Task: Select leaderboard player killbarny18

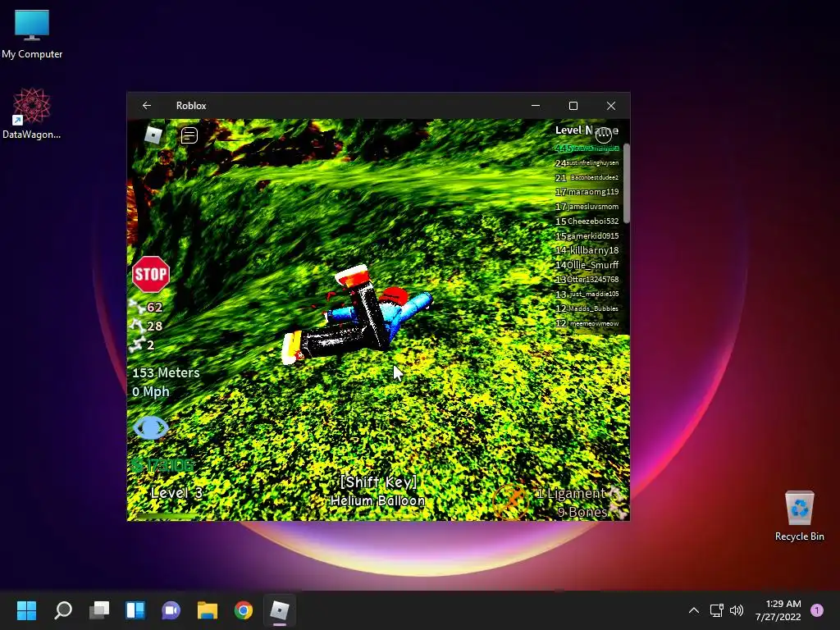Action: coord(587,250)
